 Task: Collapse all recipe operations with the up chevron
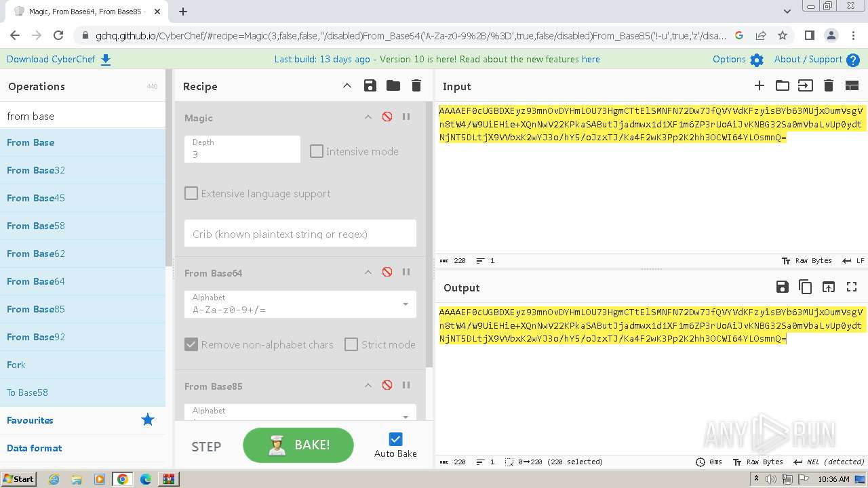(347, 85)
